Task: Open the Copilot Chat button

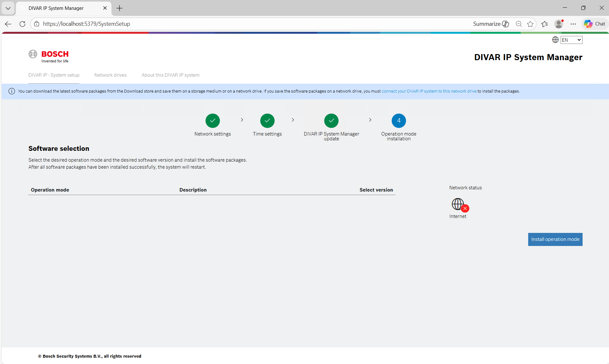Action: (595, 24)
